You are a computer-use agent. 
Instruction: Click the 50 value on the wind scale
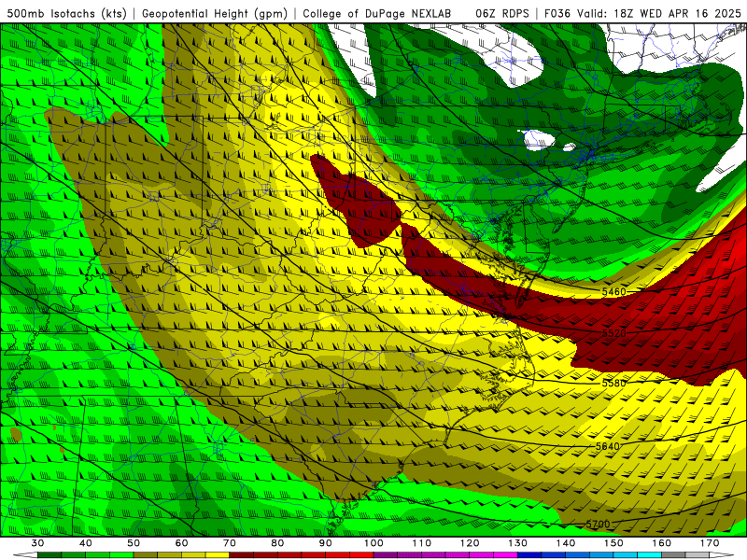(x=134, y=543)
